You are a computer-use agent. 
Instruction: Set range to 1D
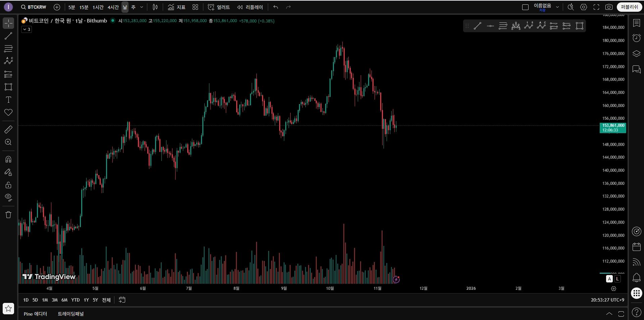click(x=26, y=300)
